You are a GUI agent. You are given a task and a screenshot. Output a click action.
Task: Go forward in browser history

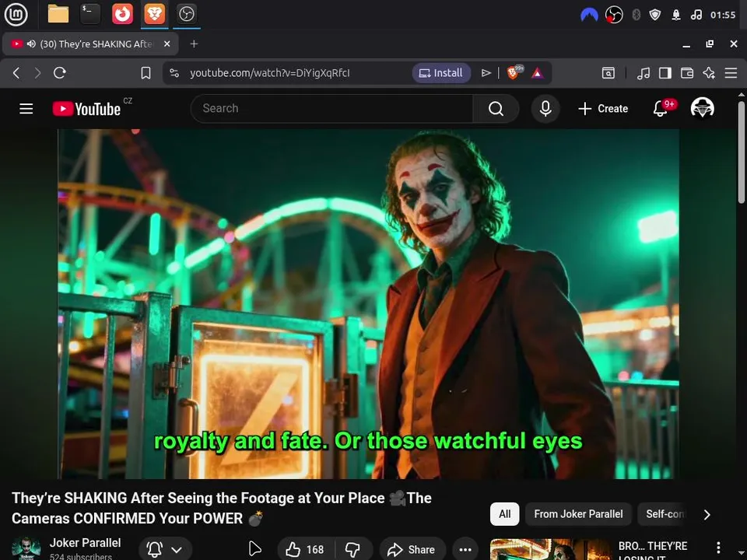tap(37, 73)
